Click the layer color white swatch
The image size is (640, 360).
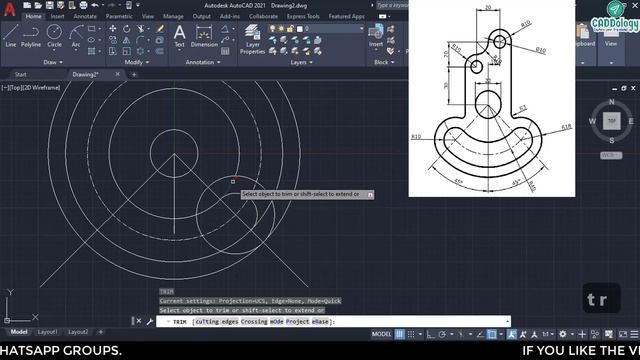click(x=300, y=29)
